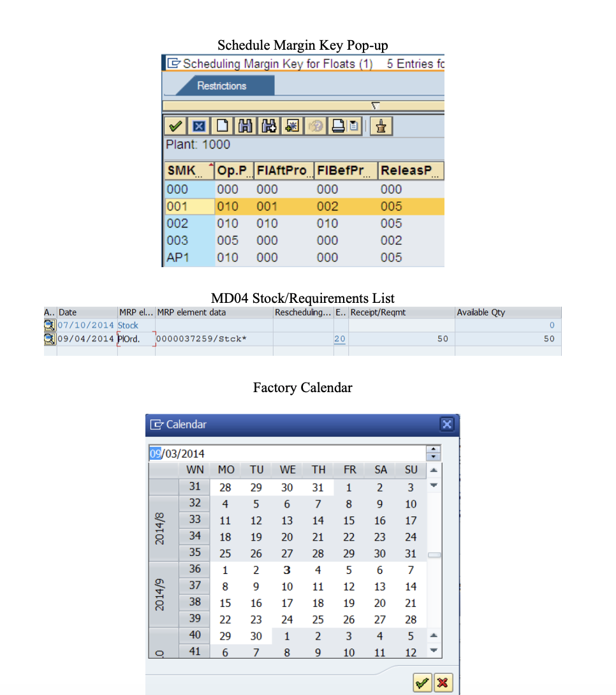The height and width of the screenshot is (695, 616).
Task: Cancel the calendar with the red X button
Action: pyautogui.click(x=443, y=682)
